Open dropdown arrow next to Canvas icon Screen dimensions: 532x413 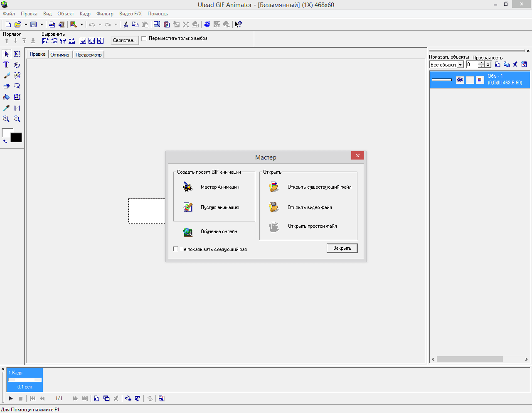pyautogui.click(x=81, y=25)
